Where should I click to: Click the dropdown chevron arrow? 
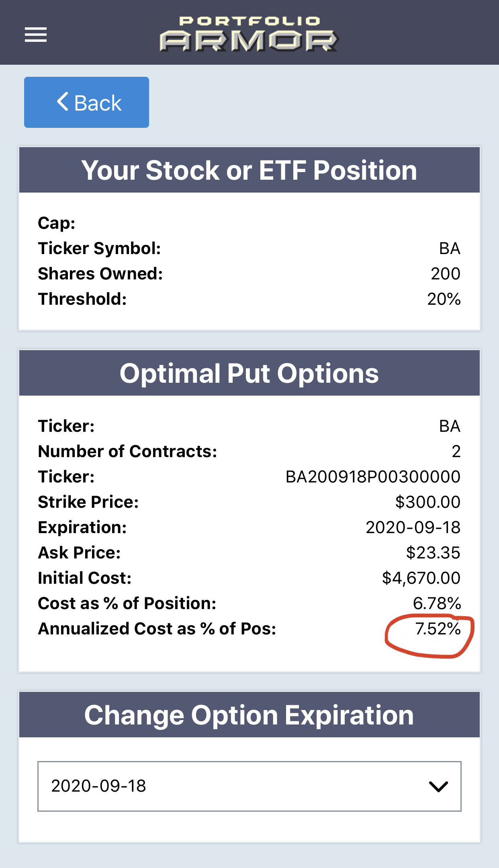point(438,787)
